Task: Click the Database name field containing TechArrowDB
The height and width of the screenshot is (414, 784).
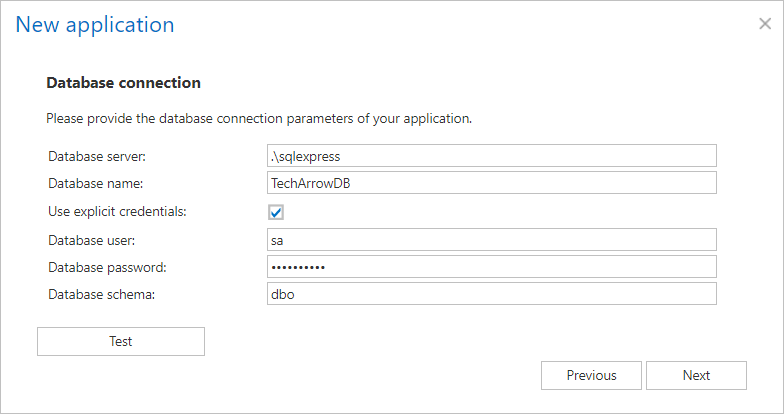Action: (491, 183)
